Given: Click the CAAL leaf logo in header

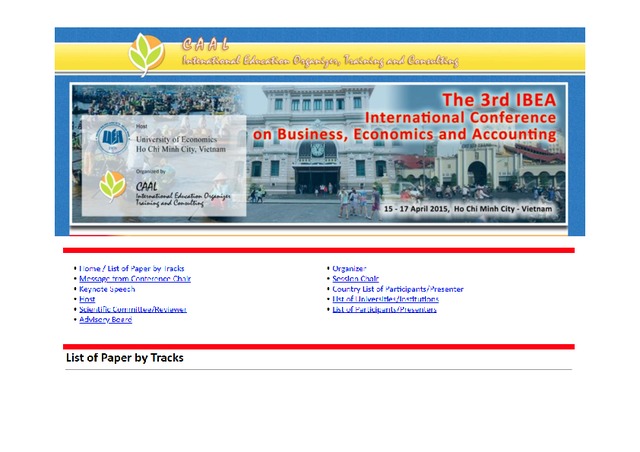Looking at the screenshot, I should coord(148,53).
